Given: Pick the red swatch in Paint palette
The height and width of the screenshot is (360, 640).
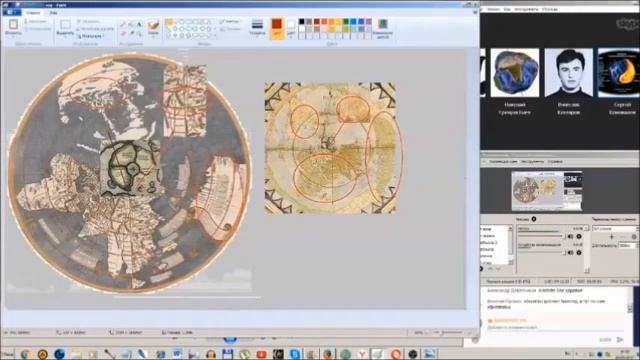Looking at the screenshot, I should tap(324, 22).
